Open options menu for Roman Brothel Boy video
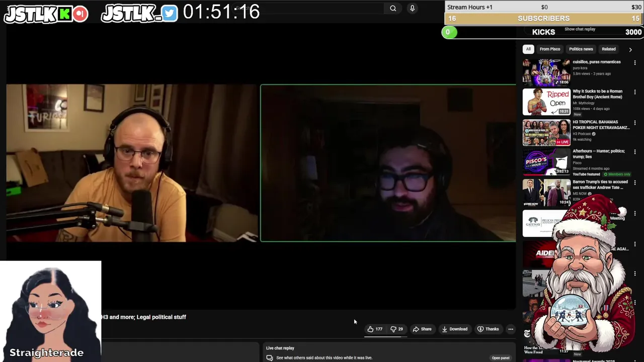Viewport: 644px width, 362px height. pyautogui.click(x=635, y=93)
